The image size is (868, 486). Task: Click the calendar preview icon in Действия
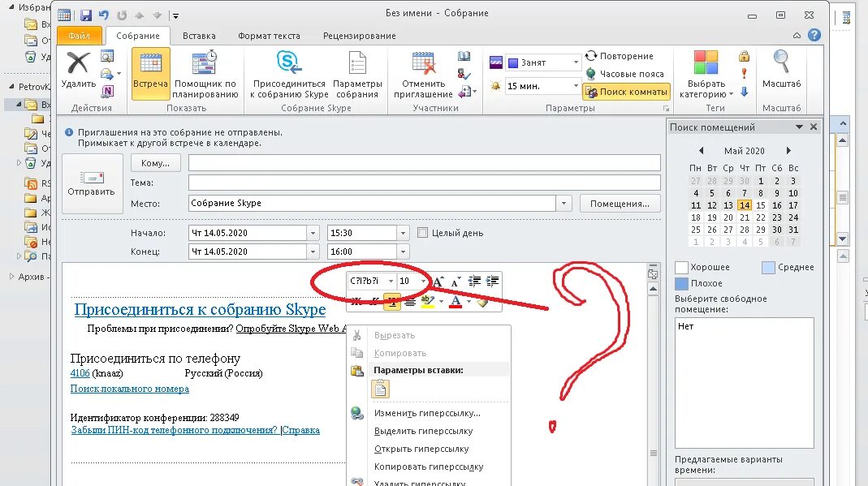[x=107, y=56]
